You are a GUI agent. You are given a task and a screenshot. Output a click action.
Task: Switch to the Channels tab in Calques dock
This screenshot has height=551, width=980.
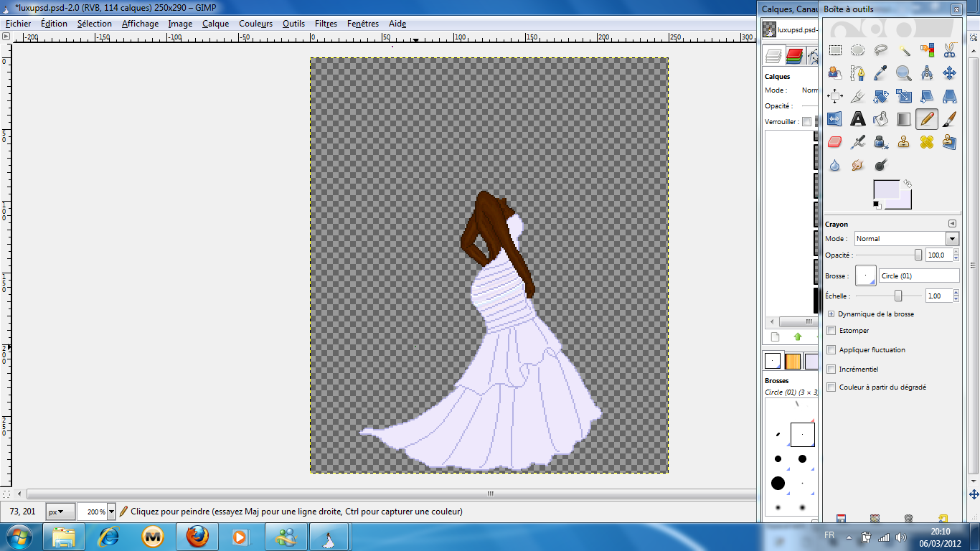tap(793, 55)
